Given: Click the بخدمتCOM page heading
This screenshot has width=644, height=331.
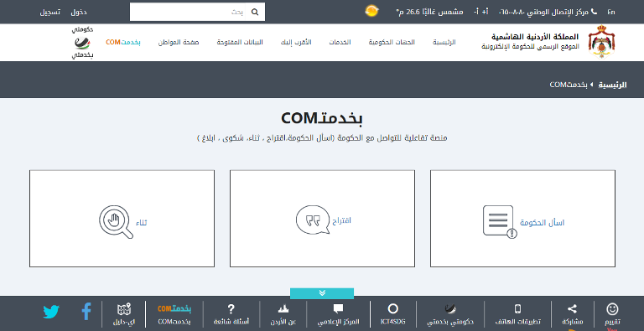Looking at the screenshot, I should click(322, 118).
